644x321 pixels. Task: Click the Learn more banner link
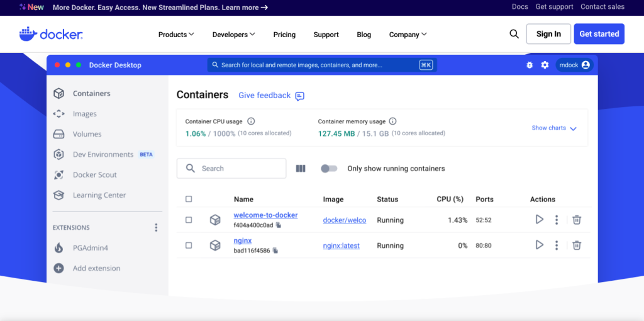[245, 8]
